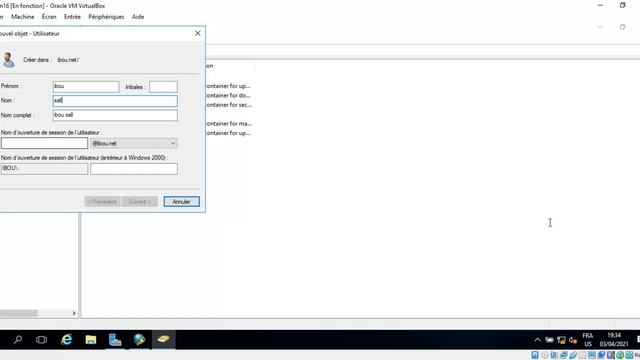Click VirtualBox hard disk status icon
The width and height of the screenshot is (640, 360).
(x=535, y=355)
